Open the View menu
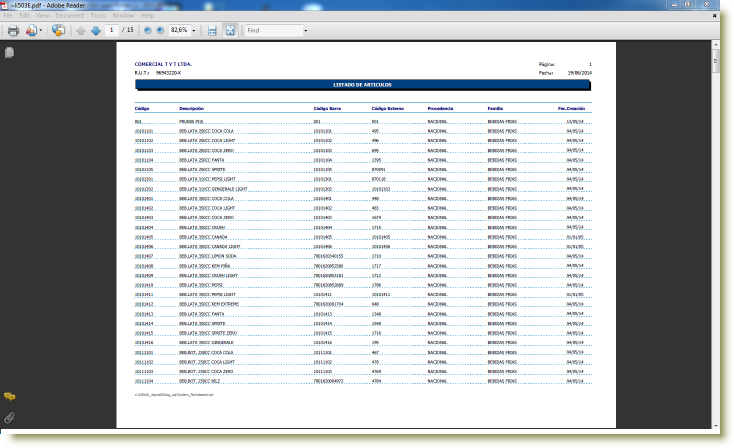This screenshot has height=448, width=734. 42,15
